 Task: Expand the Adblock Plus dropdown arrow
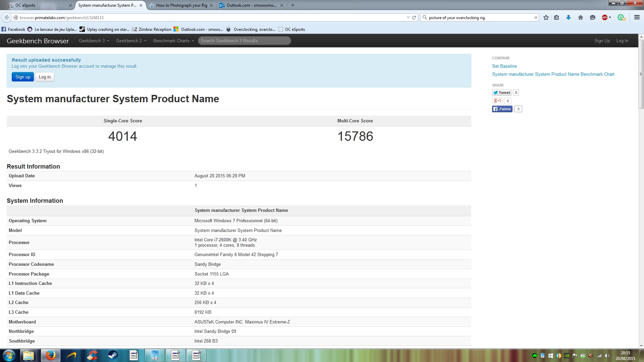(x=610, y=17)
